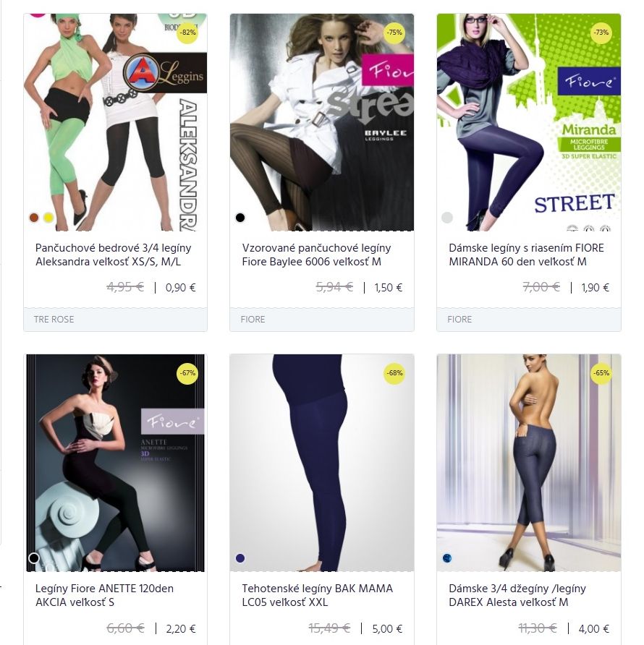Open Tehotenské legíny BAK MAMA LC05 link
The width and height of the screenshot is (644, 645).
317,595
